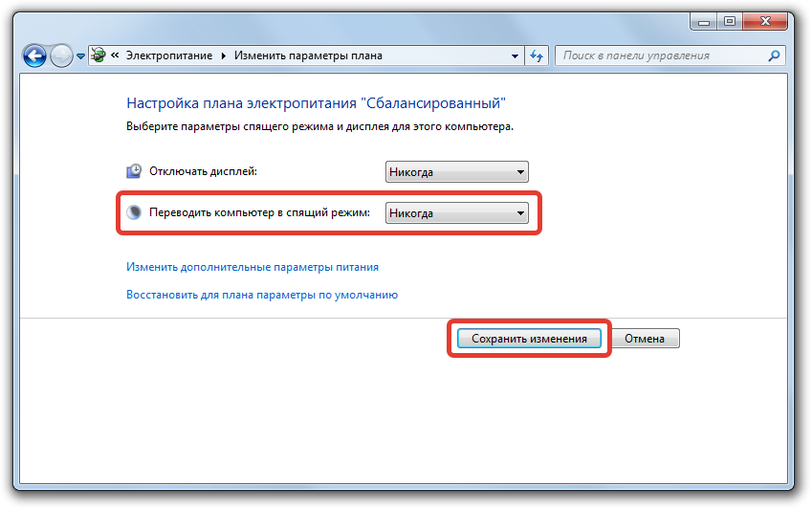Image resolution: width=812 pixels, height=509 pixels.
Task: Go to the Электропитание breadcrumb
Action: click(169, 55)
